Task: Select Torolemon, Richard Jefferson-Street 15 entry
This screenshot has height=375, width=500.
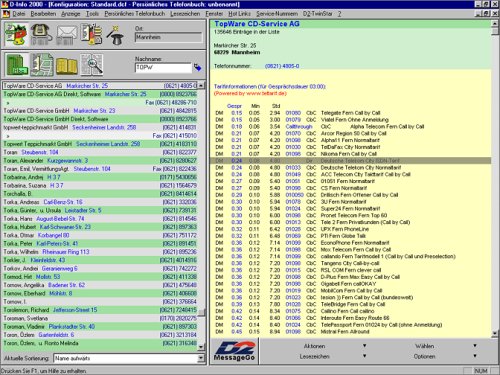Action: [x=100, y=310]
